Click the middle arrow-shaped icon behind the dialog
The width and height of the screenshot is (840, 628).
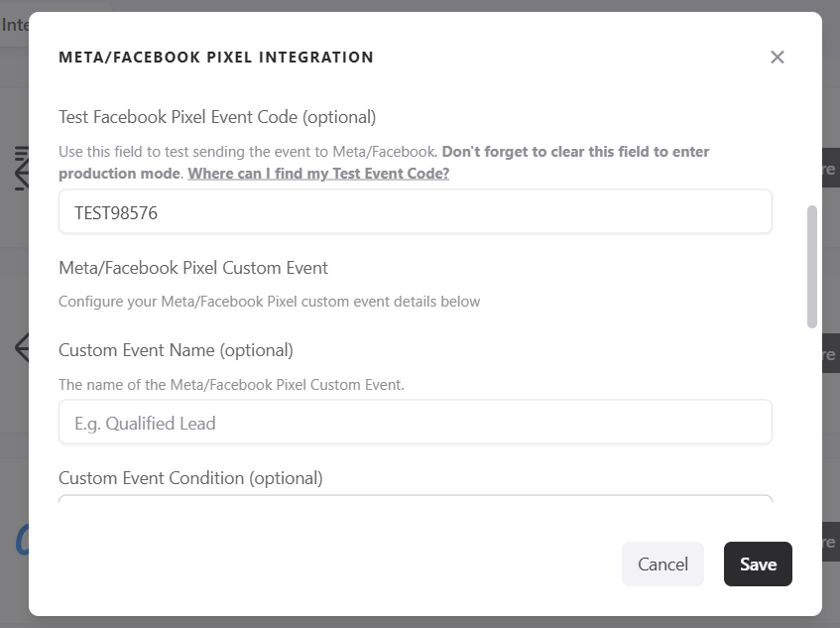[21, 348]
